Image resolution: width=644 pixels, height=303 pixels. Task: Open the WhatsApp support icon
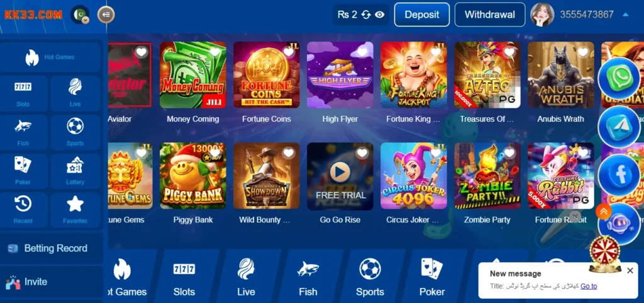tap(619, 79)
